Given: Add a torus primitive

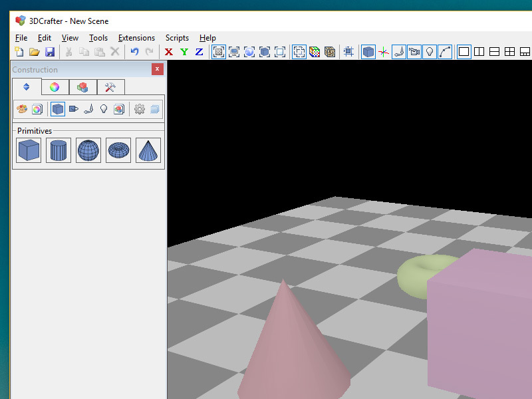Looking at the screenshot, I should (118, 150).
